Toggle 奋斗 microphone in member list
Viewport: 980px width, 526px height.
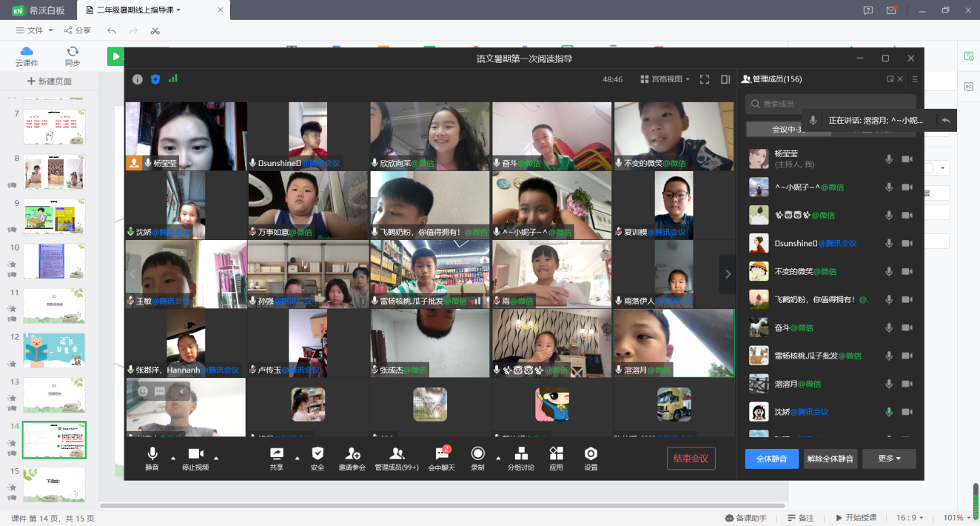[889, 327]
